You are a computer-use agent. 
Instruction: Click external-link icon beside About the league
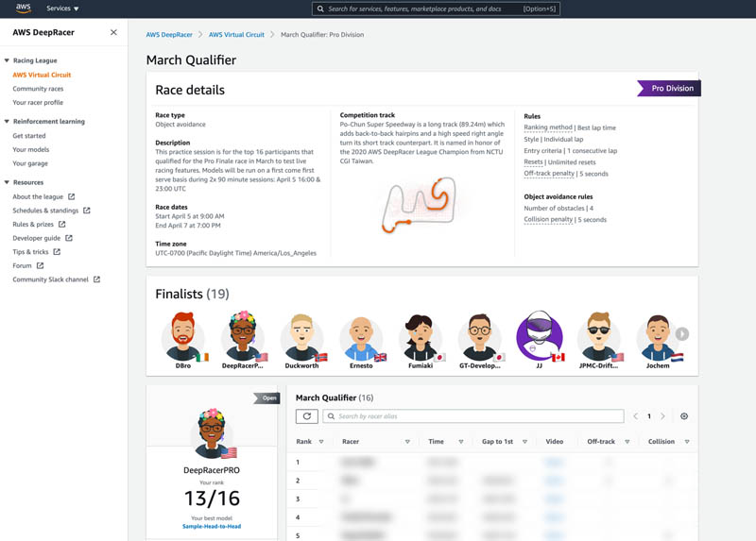coord(72,196)
